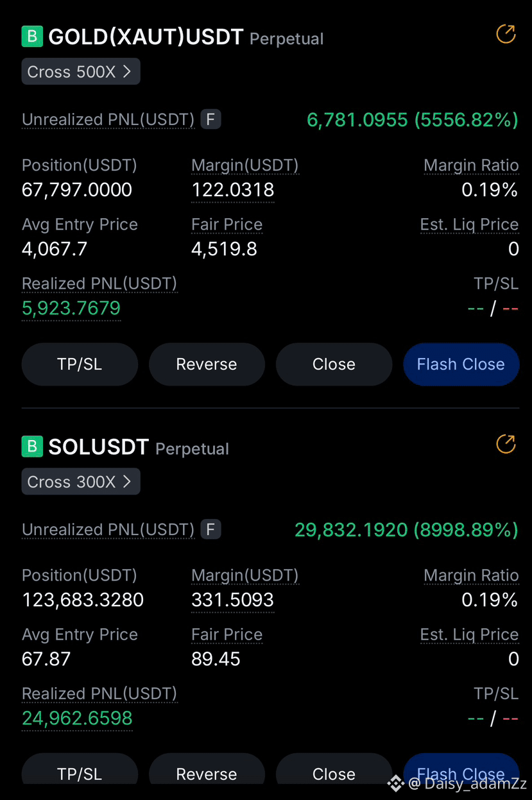
Task: Tap the F badge on the gold Unrealized PNL row
Action: [x=210, y=119]
